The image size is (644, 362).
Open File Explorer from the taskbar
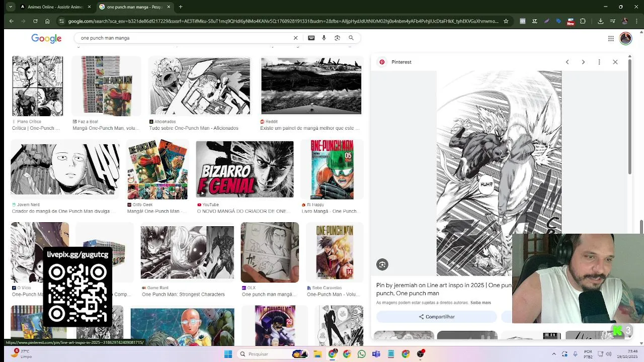point(317,354)
